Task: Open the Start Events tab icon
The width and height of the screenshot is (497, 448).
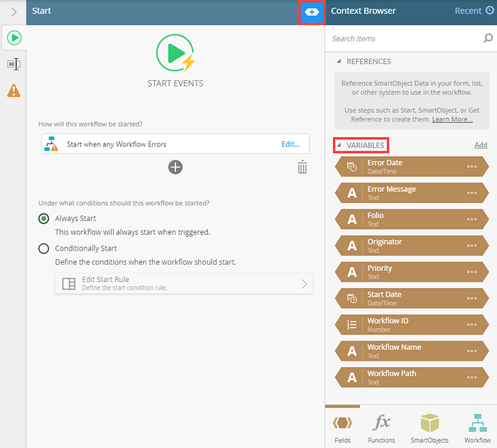Action: pyautogui.click(x=14, y=38)
